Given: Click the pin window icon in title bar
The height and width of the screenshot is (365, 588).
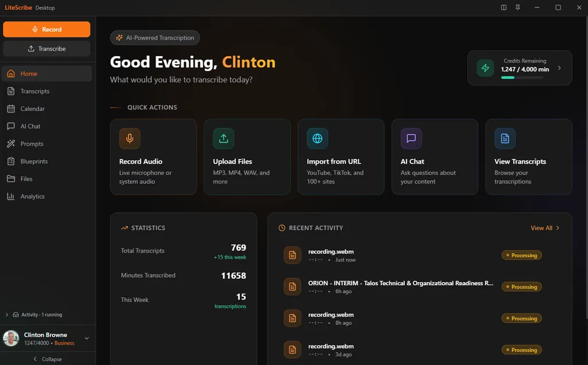Looking at the screenshot, I should pyautogui.click(x=518, y=7).
